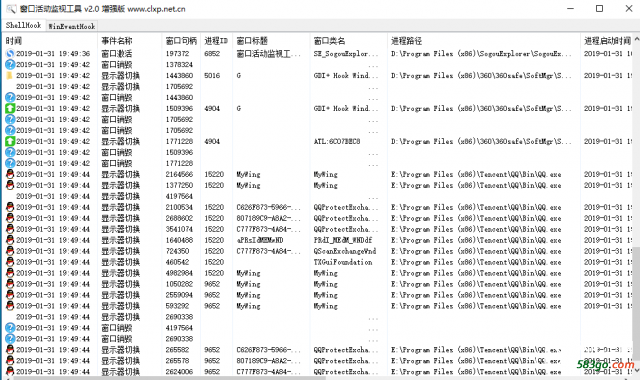Sort by the 进程启动时间 column header
The width and height of the screenshot is (640, 380).
(x=607, y=41)
